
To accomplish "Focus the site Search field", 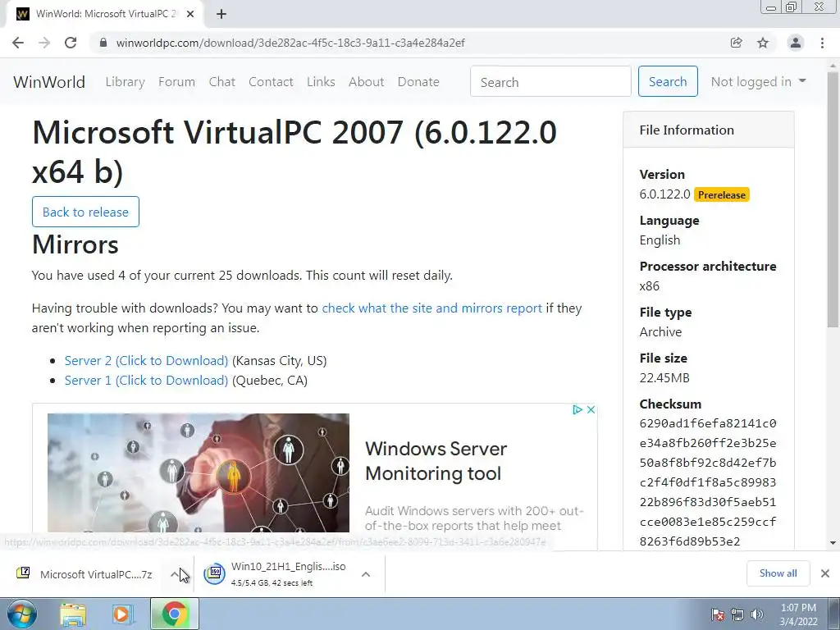I will tap(550, 81).
